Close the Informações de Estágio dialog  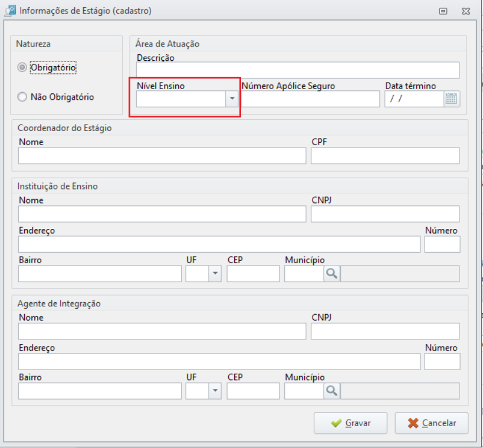466,11
